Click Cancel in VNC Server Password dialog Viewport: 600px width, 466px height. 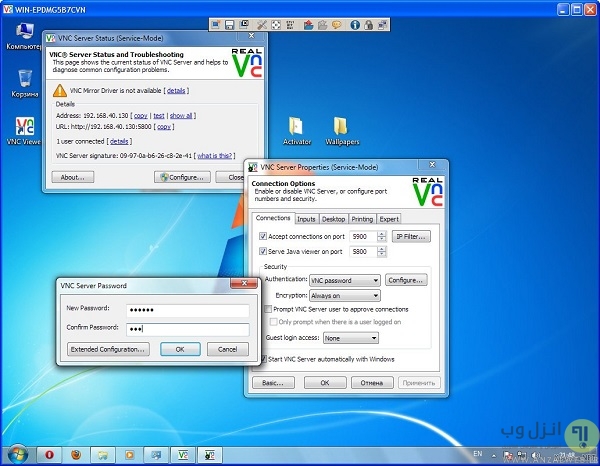coord(228,349)
